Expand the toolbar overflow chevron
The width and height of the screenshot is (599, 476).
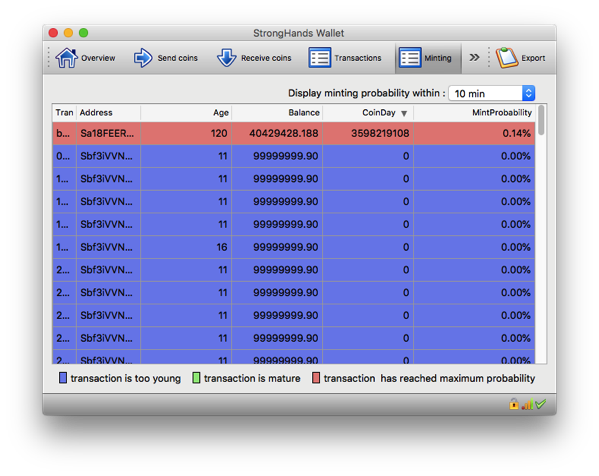pos(474,58)
